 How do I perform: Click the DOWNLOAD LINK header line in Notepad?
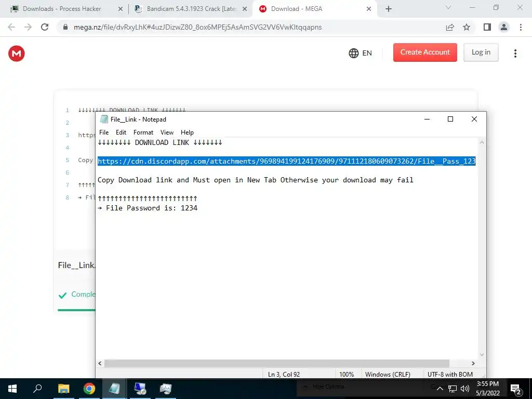[160, 142]
